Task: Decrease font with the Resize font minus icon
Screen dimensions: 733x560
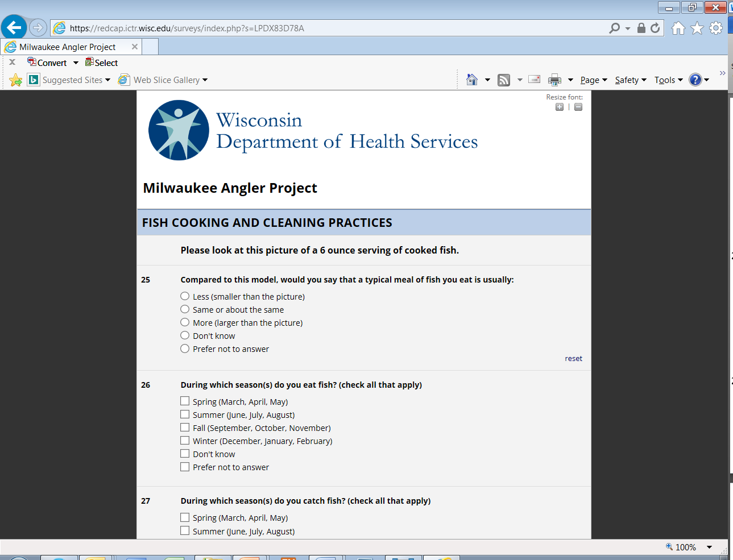Action: click(x=578, y=107)
